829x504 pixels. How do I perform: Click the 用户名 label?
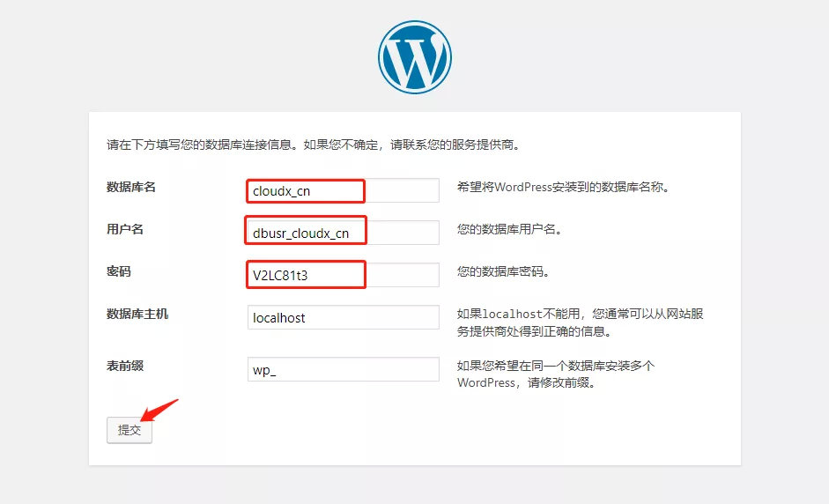coord(125,229)
